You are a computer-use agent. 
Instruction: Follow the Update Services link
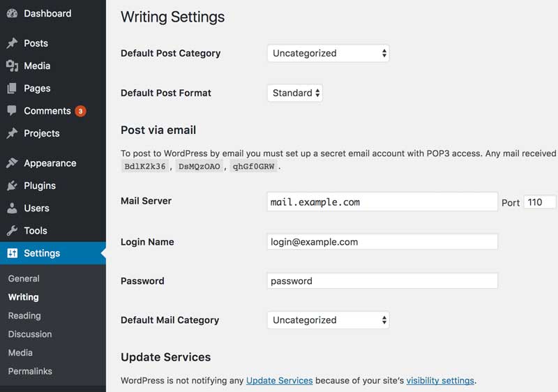point(279,380)
